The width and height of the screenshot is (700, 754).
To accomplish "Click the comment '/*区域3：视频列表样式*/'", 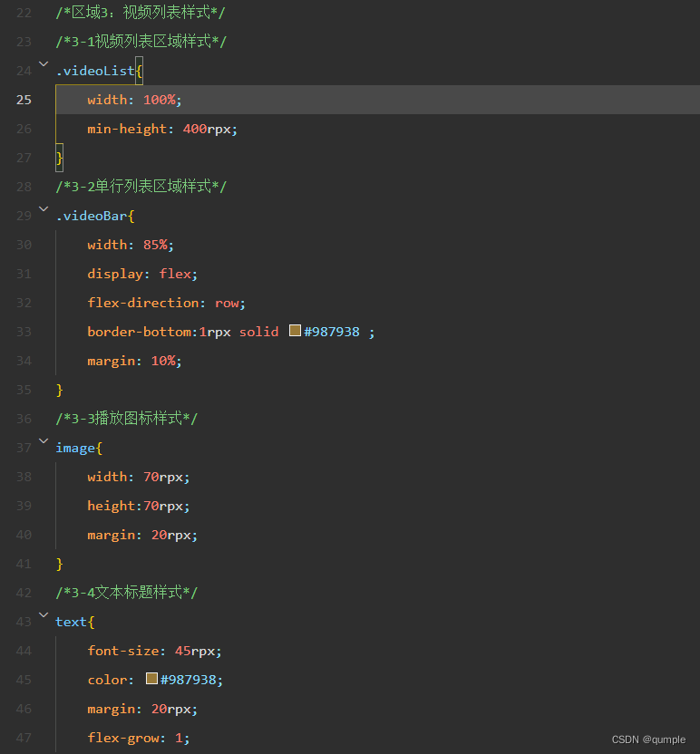I will point(140,13).
